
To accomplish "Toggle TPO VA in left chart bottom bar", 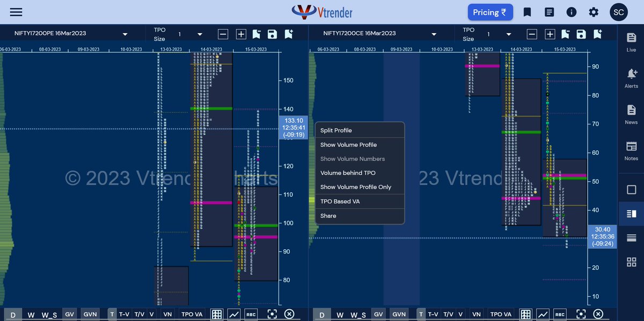I will coord(192,315).
